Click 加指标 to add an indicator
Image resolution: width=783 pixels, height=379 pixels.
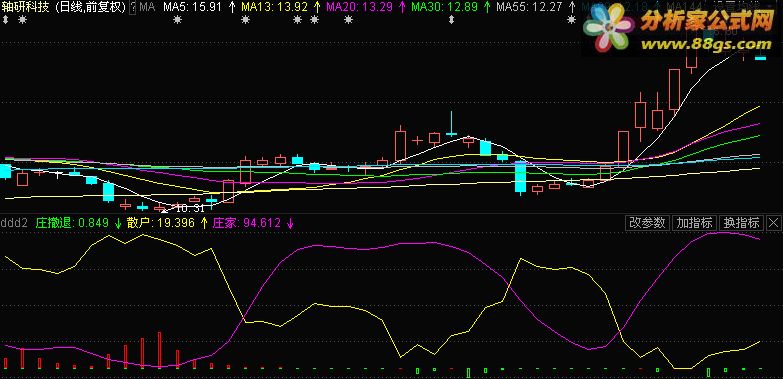click(x=695, y=223)
